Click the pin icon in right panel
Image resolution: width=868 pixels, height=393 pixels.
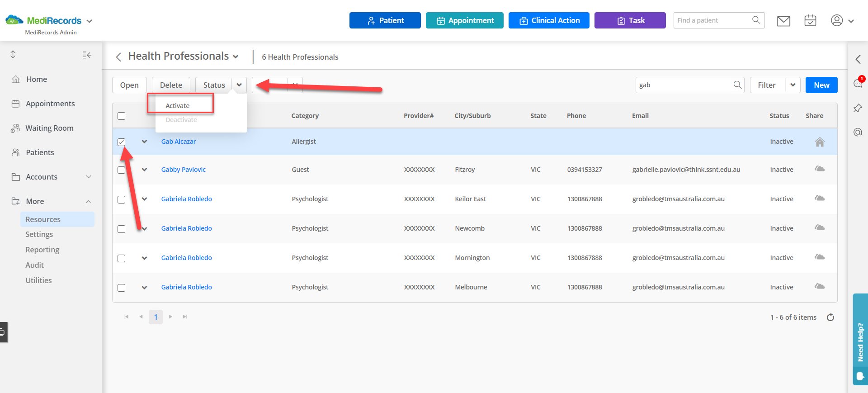858,108
